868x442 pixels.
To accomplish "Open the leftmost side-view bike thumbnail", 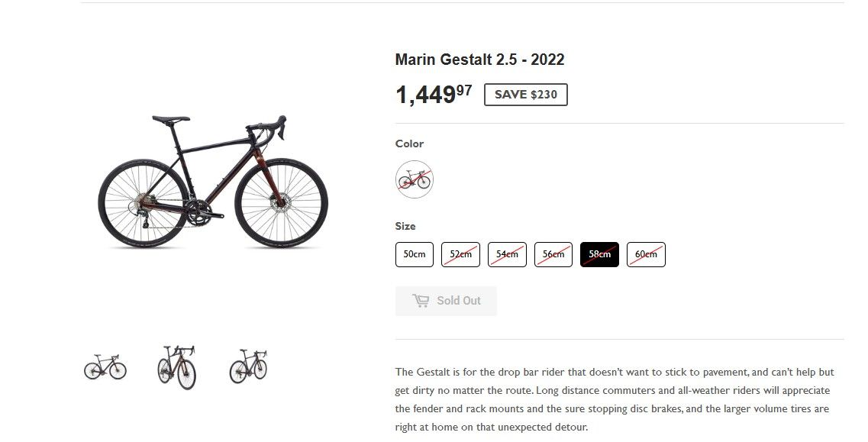I will (x=105, y=366).
